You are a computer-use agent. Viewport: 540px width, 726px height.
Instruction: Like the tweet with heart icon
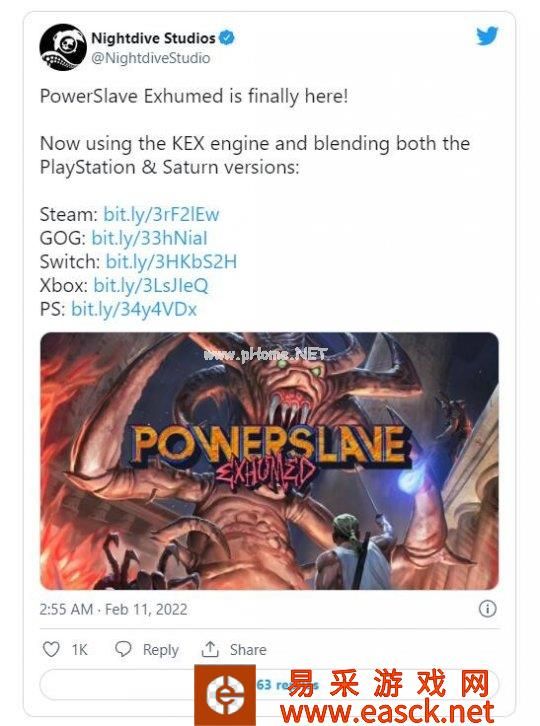click(x=51, y=649)
